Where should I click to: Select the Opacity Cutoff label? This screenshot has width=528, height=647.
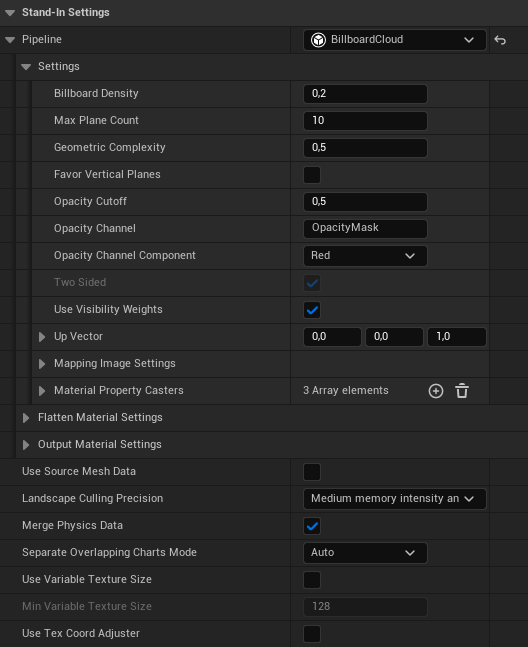[x=90, y=201]
